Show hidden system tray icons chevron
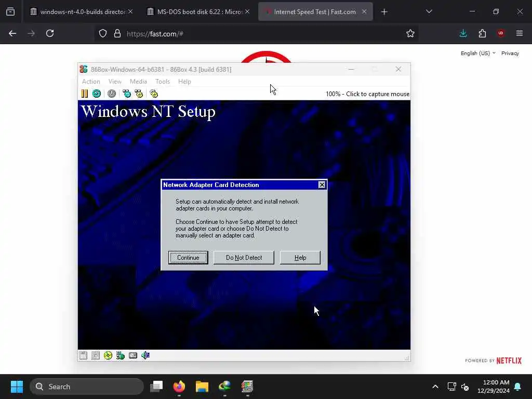This screenshot has height=399, width=532. pos(435,387)
